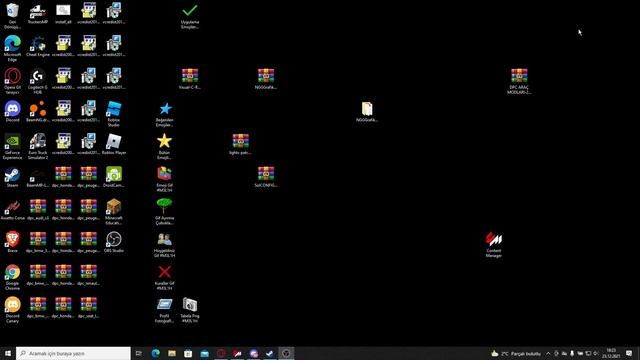Screen dimensions: 640x360
Task: Select the Logitech G HUB shortcut
Action: [38, 81]
